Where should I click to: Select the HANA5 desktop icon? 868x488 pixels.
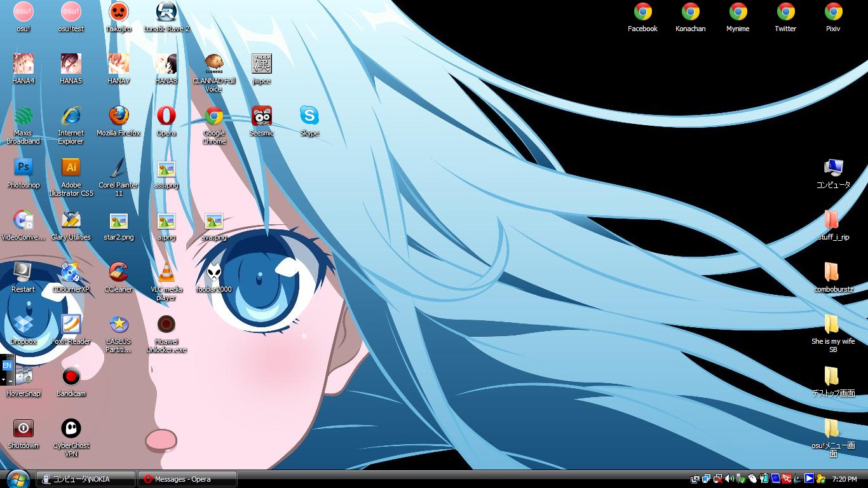(71, 69)
